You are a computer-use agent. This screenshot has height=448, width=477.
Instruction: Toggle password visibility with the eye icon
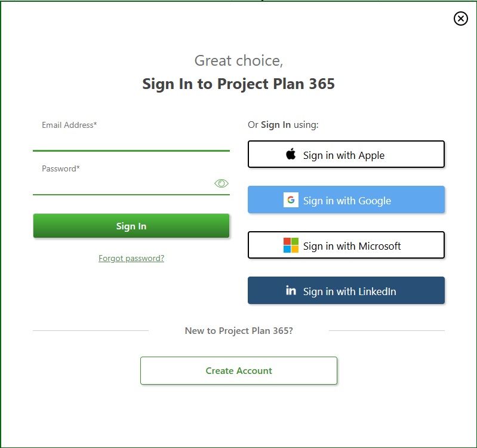tap(221, 183)
